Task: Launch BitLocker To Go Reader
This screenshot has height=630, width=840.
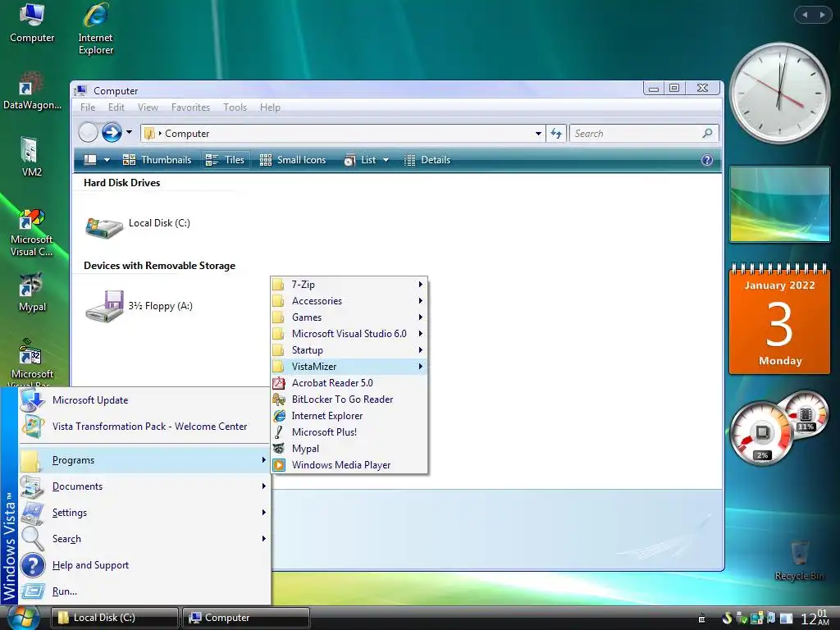Action: tap(349, 399)
